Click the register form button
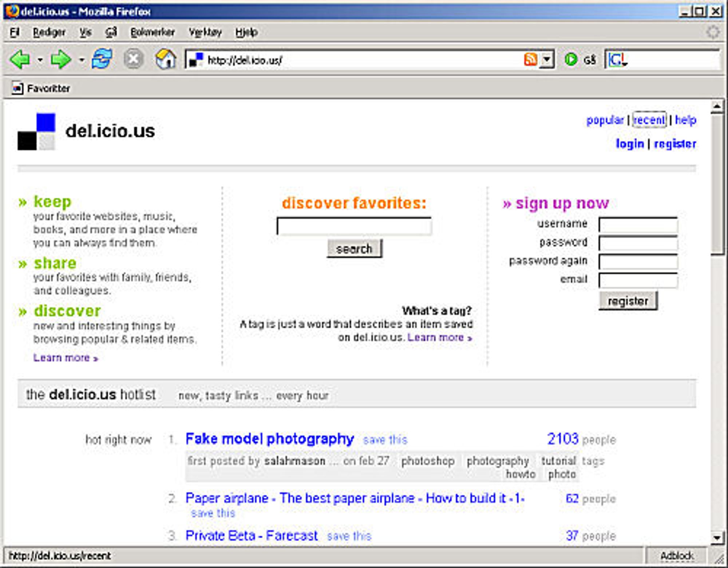728x568 pixels. tap(628, 301)
